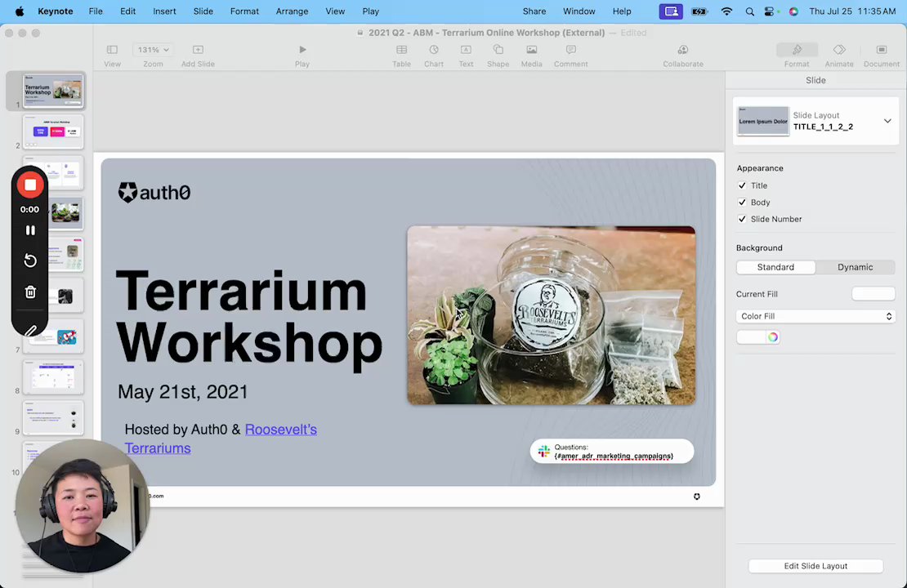
Task: Switch background to Dynamic
Action: [x=855, y=267]
